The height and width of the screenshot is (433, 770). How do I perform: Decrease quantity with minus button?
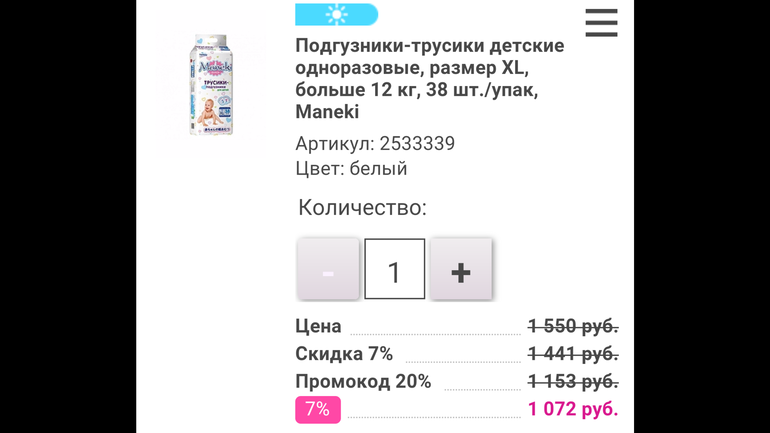(x=328, y=269)
